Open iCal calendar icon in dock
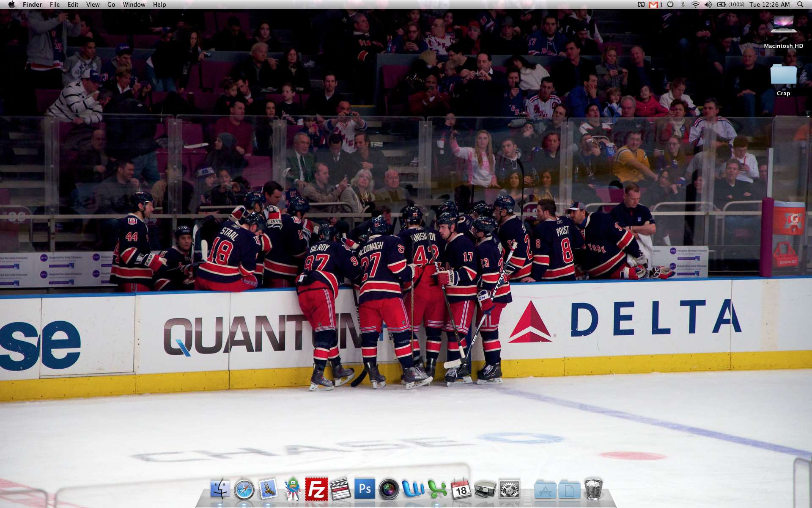Viewport: 812px width, 508px height. point(461,489)
